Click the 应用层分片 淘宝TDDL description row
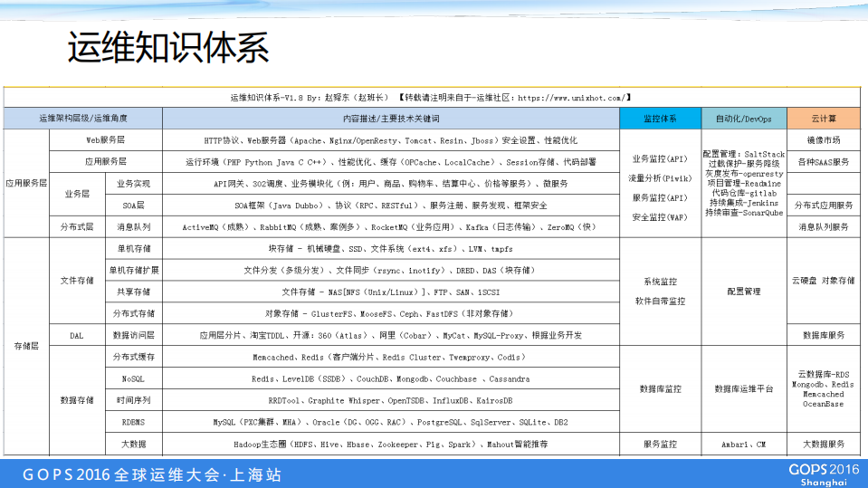This screenshot has width=868, height=488. (391, 336)
